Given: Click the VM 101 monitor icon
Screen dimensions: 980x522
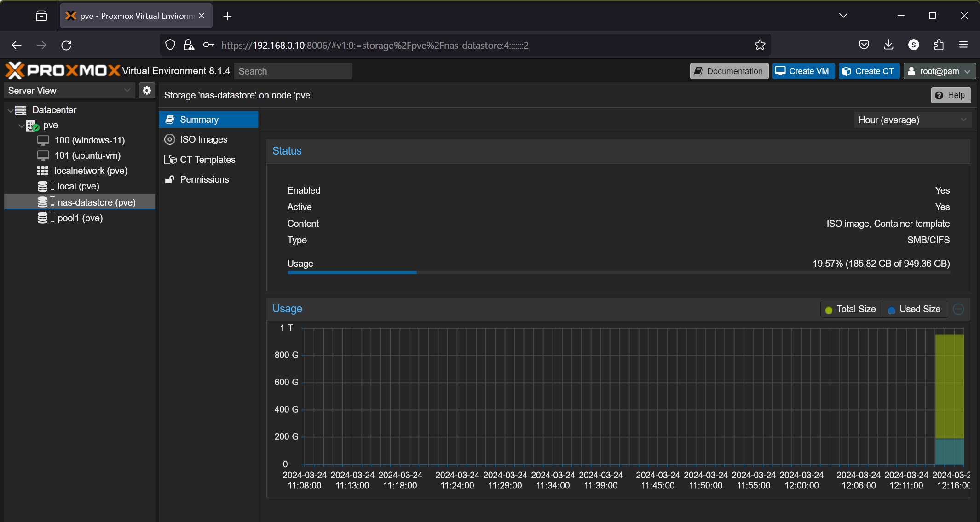Looking at the screenshot, I should [x=43, y=155].
